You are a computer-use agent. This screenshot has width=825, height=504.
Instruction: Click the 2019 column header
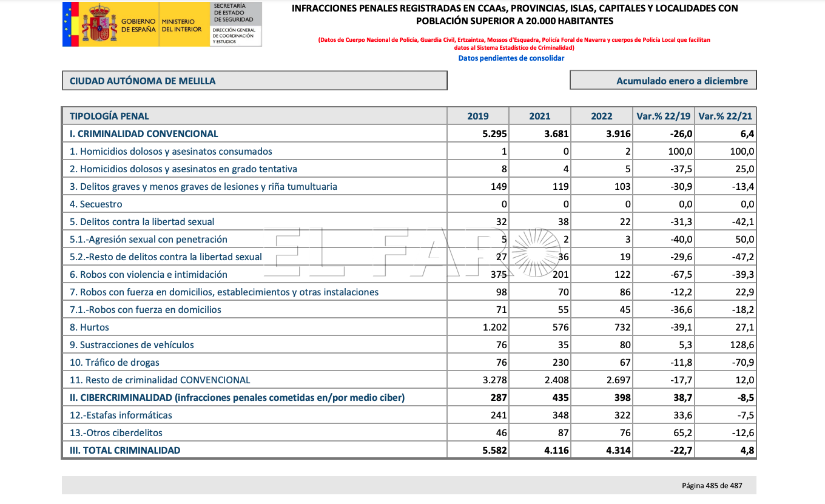click(x=478, y=116)
